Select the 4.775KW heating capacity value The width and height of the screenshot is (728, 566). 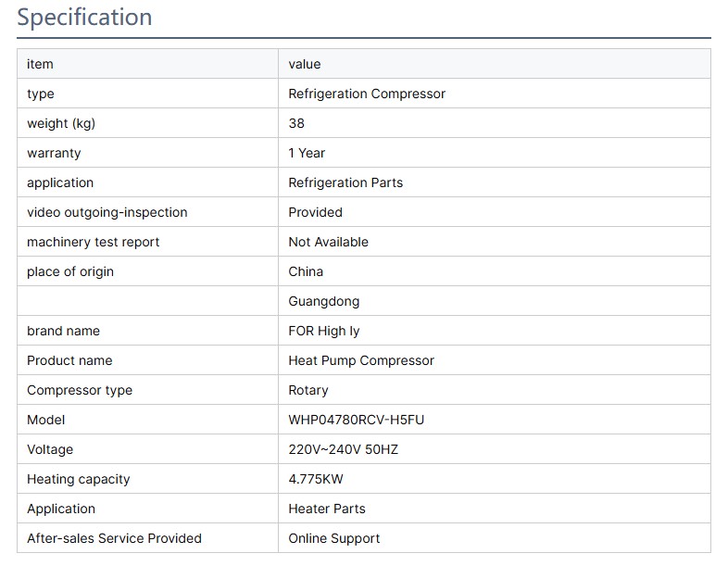pyautogui.click(x=316, y=479)
